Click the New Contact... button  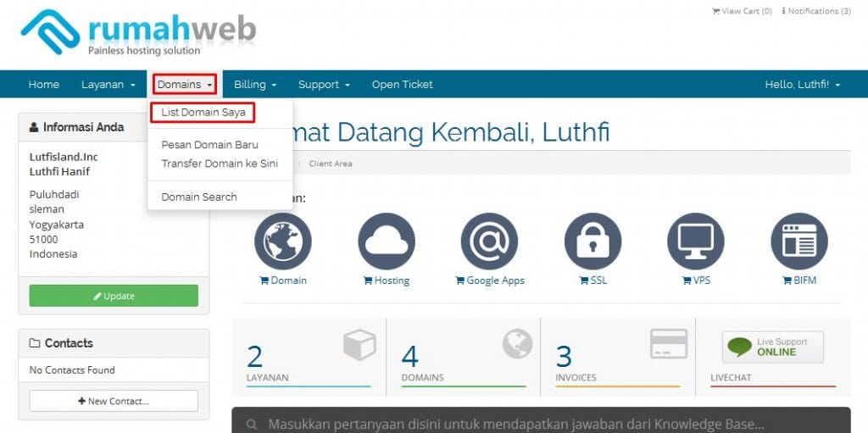point(114,401)
